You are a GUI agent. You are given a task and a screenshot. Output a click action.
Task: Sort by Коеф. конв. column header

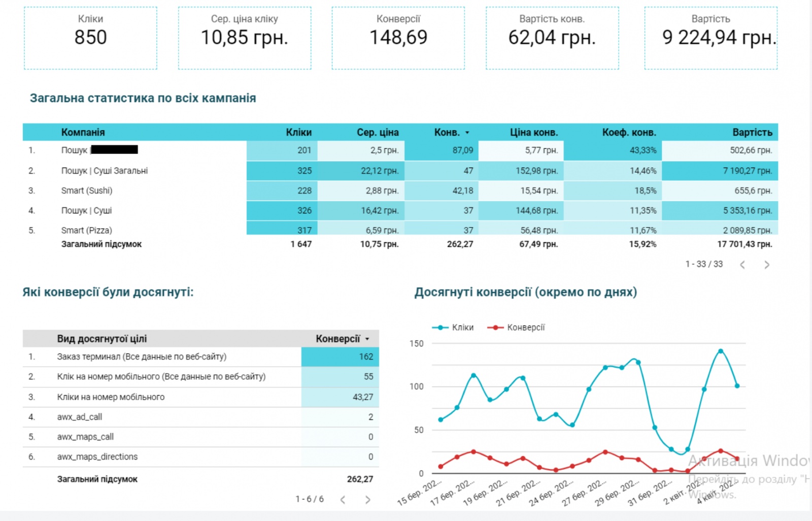[629, 133]
